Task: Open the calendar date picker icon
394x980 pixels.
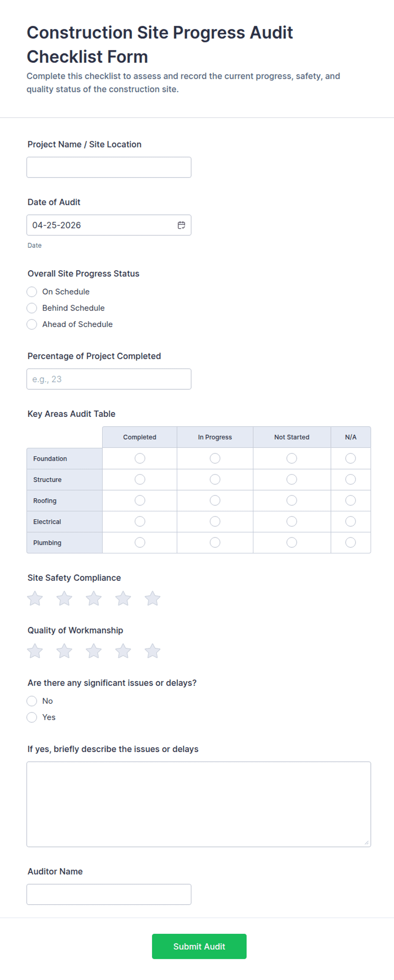Action: click(181, 225)
